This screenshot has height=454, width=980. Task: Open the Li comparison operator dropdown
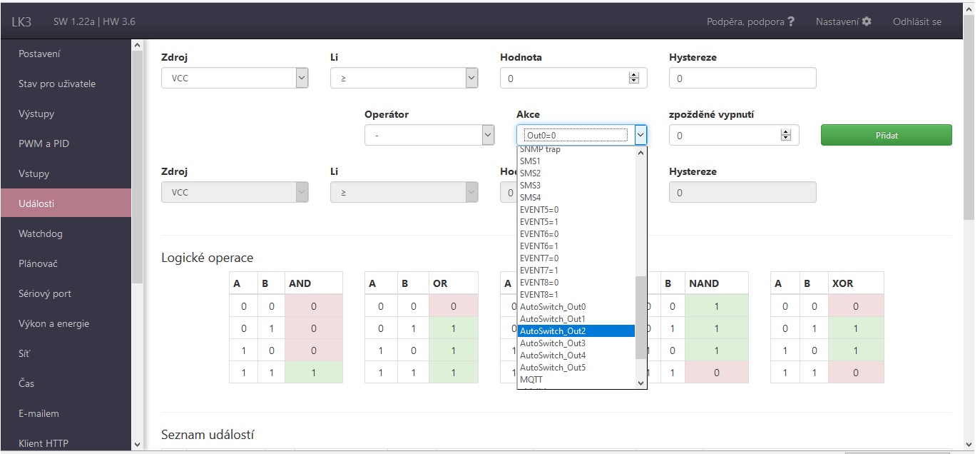pyautogui.click(x=404, y=79)
